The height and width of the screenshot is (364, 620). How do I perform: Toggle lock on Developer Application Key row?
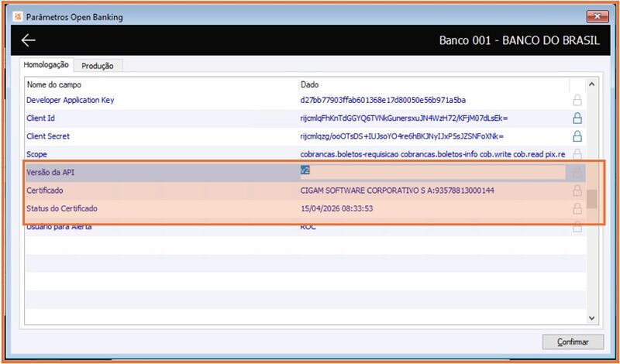tap(577, 100)
